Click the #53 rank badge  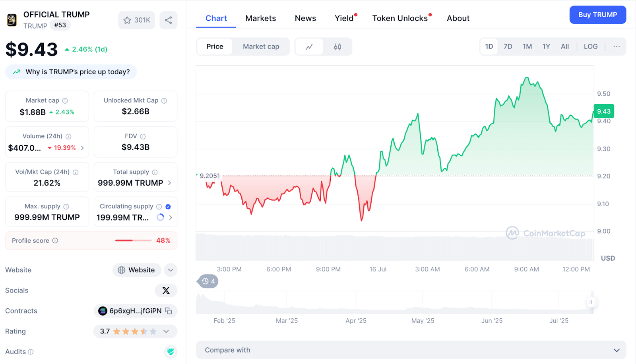coord(60,25)
